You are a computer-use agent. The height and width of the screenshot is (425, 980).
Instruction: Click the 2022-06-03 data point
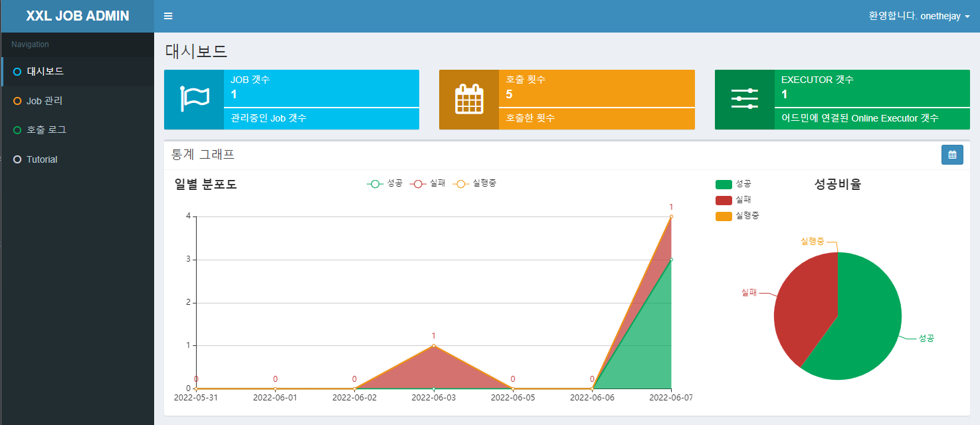pos(434,345)
